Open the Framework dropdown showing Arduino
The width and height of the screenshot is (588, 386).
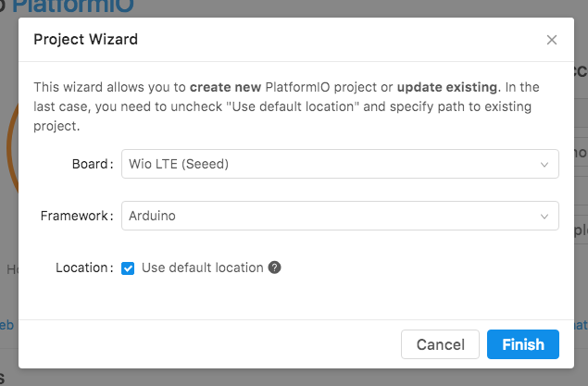click(x=340, y=216)
